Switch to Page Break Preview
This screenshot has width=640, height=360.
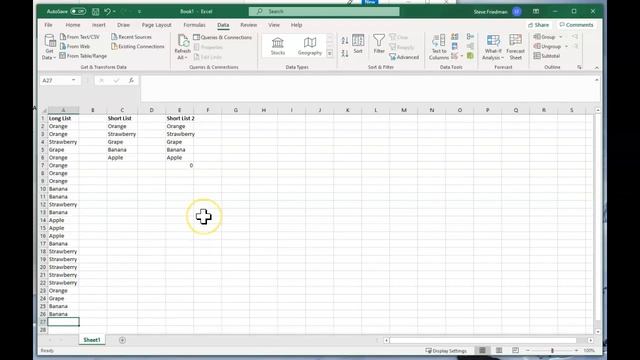pos(515,350)
